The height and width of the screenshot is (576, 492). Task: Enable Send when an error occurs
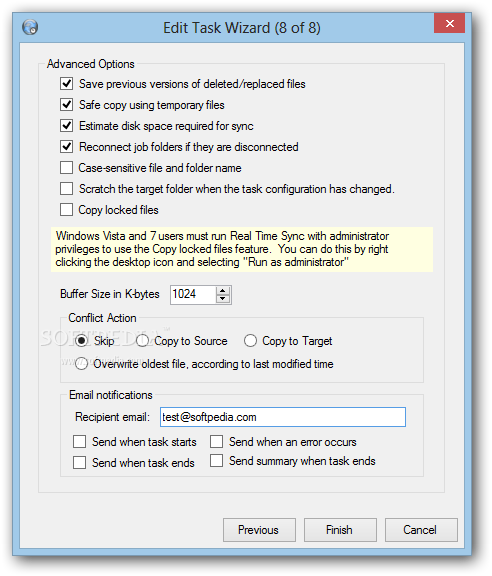(x=216, y=442)
